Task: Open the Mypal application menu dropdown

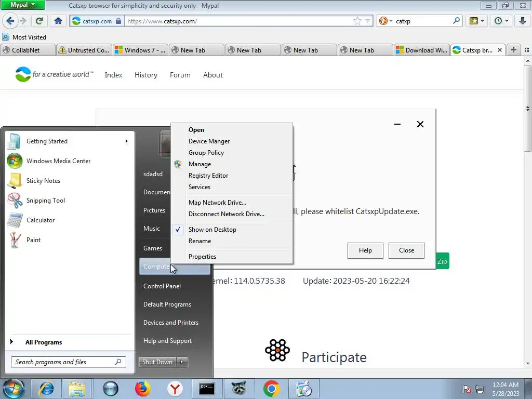Action: (x=23, y=5)
